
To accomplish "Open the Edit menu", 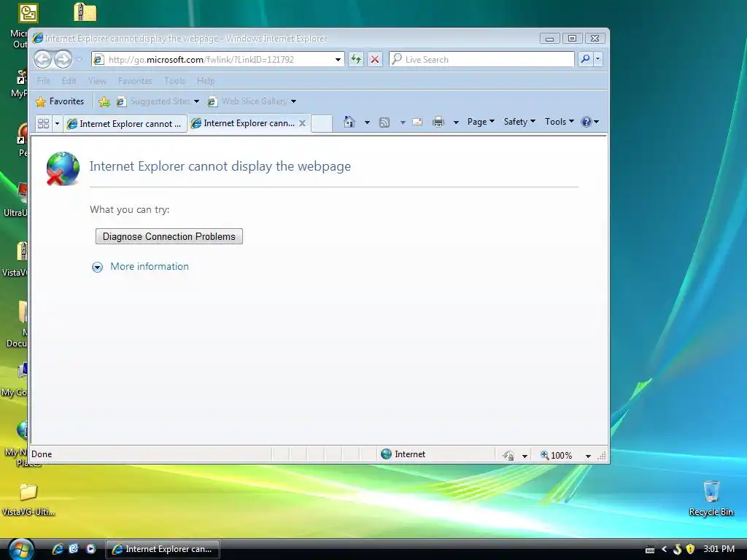I will point(69,81).
